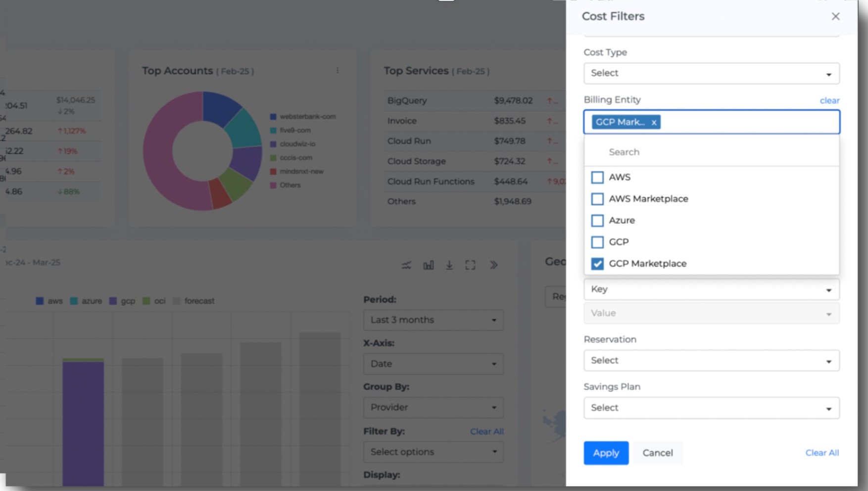Click the chart compare lines icon
Viewport: 868px width, 491px height.
406,265
